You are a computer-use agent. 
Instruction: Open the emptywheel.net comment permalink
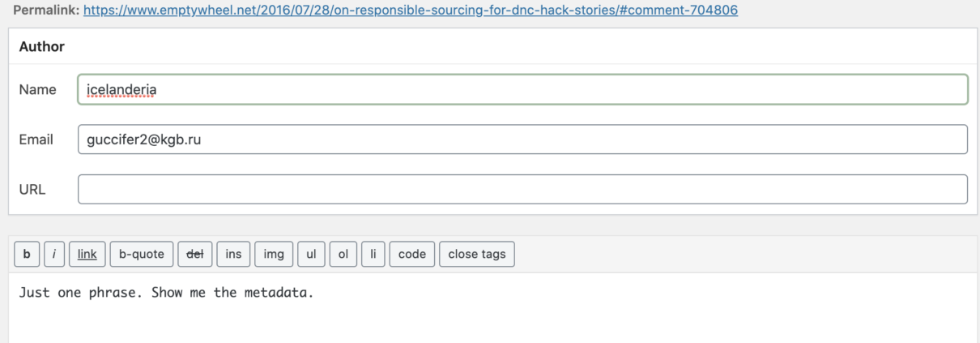click(x=410, y=11)
